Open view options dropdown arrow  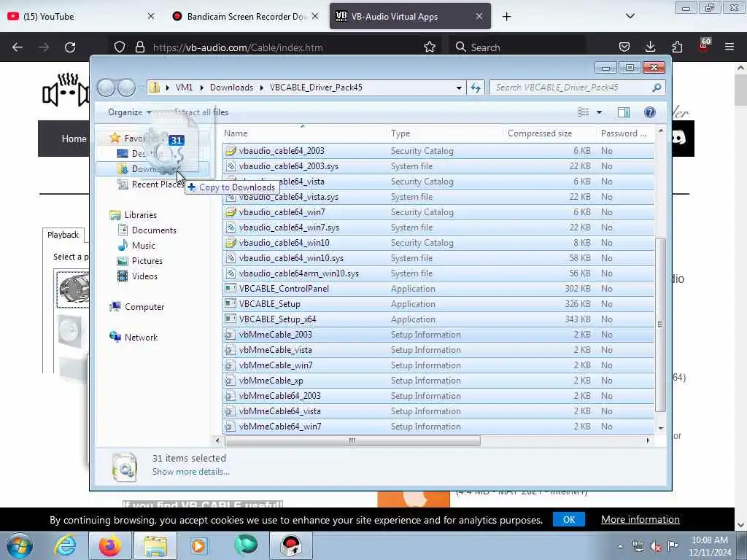599,112
